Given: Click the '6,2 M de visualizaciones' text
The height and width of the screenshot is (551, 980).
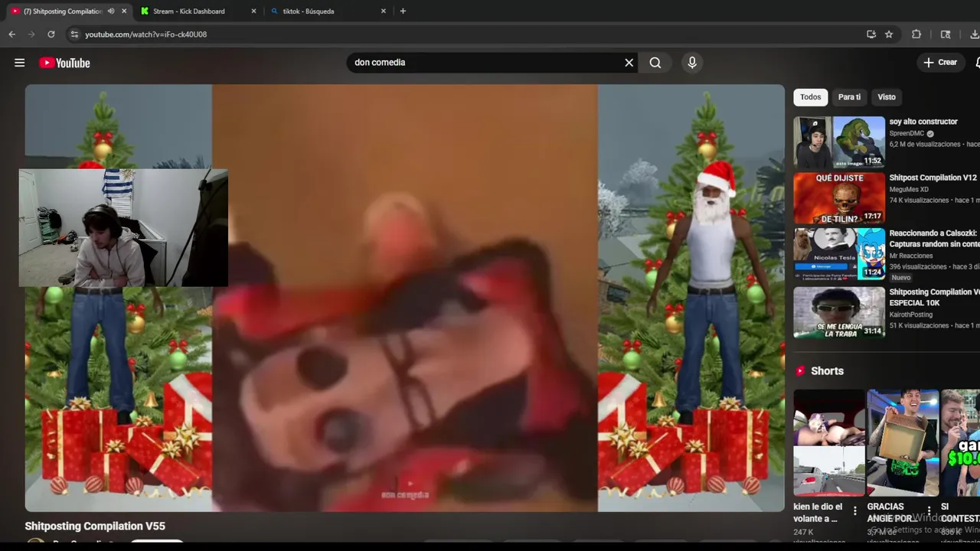Looking at the screenshot, I should [x=925, y=145].
